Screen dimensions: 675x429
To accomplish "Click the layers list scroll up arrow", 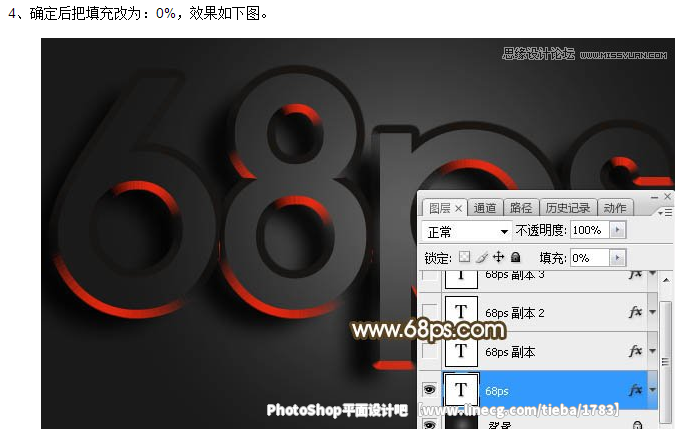I will coord(666,280).
